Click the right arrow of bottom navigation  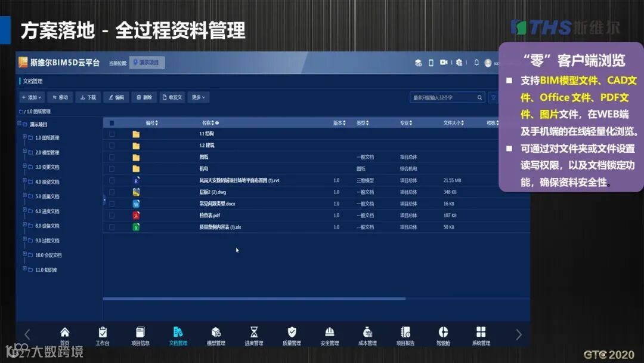point(519,334)
